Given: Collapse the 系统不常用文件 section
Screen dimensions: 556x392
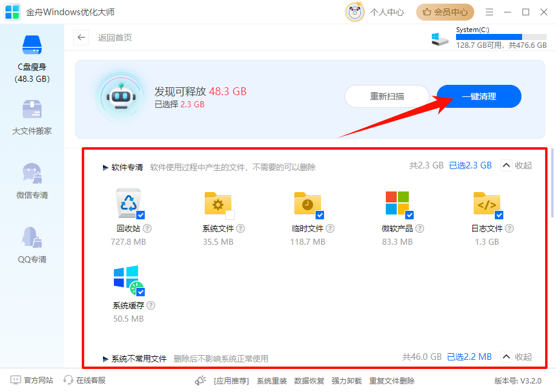Looking at the screenshot, I should (515, 356).
